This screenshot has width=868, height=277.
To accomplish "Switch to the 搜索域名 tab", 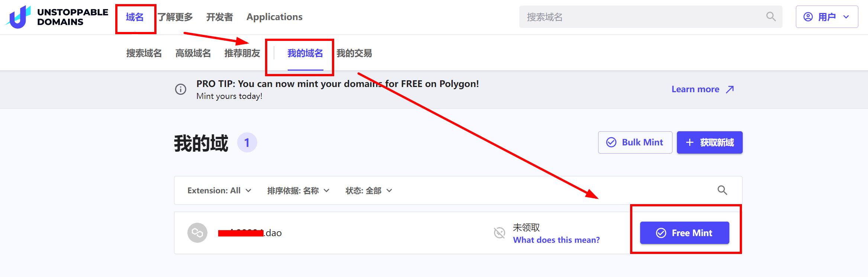I will tap(144, 53).
